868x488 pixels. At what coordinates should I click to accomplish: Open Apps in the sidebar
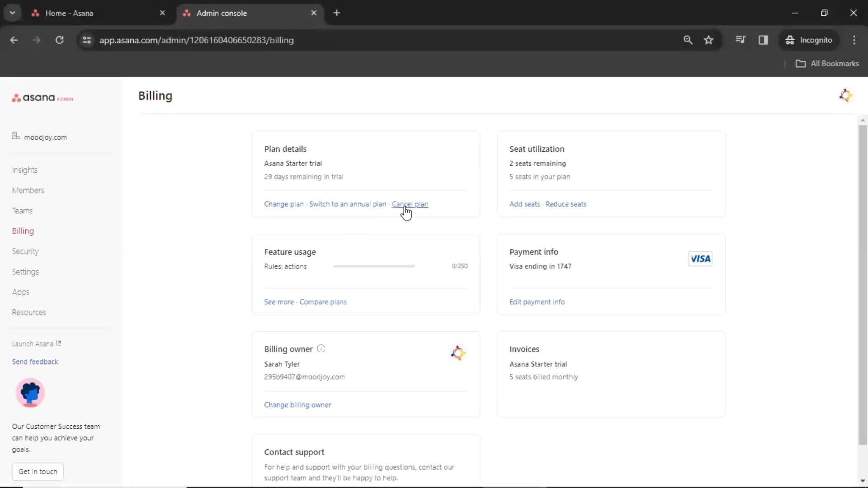pos(20,292)
